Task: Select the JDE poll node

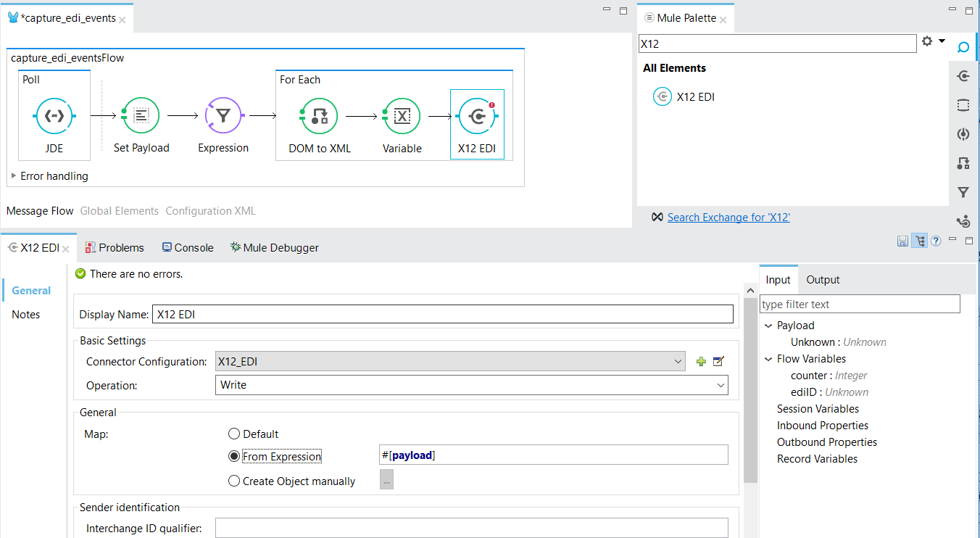Action: (x=54, y=116)
